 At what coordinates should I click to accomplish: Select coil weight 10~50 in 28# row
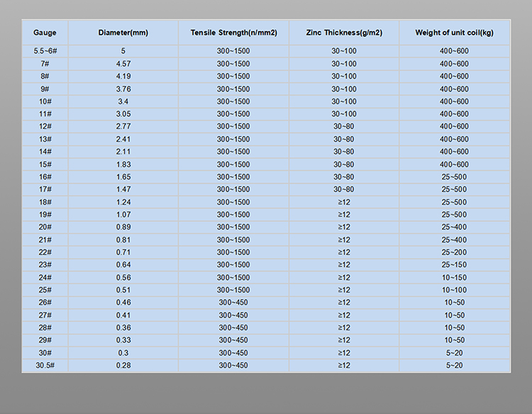click(x=454, y=328)
